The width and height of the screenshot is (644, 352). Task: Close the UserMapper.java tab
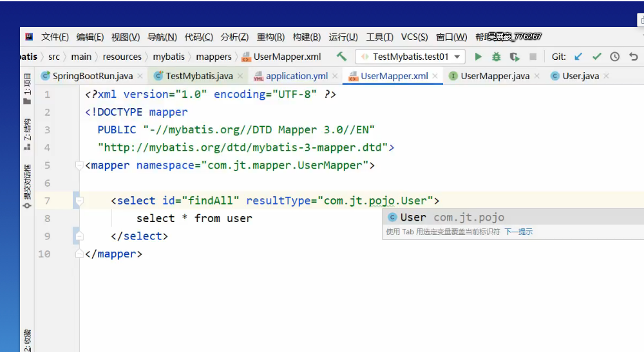[x=537, y=76]
